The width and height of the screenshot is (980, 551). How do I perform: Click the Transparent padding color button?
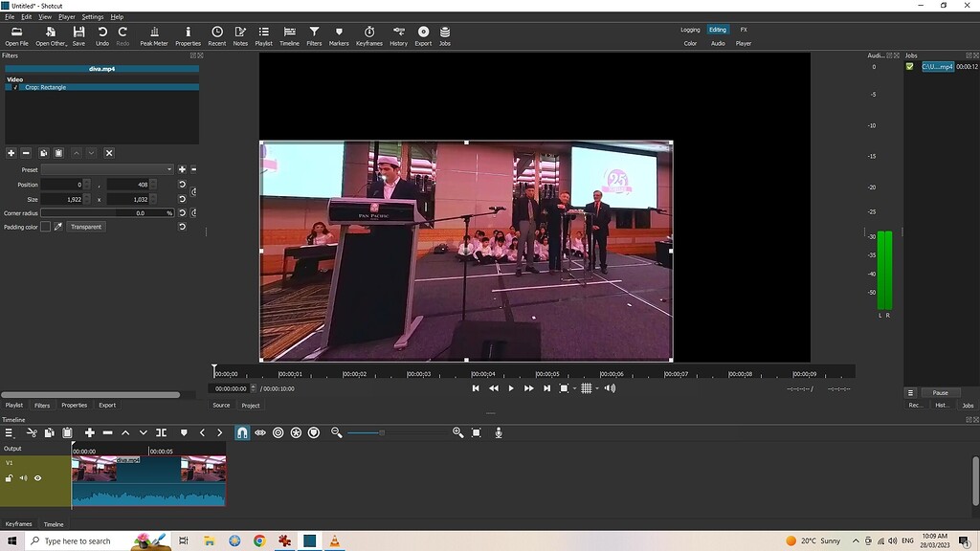tap(86, 227)
